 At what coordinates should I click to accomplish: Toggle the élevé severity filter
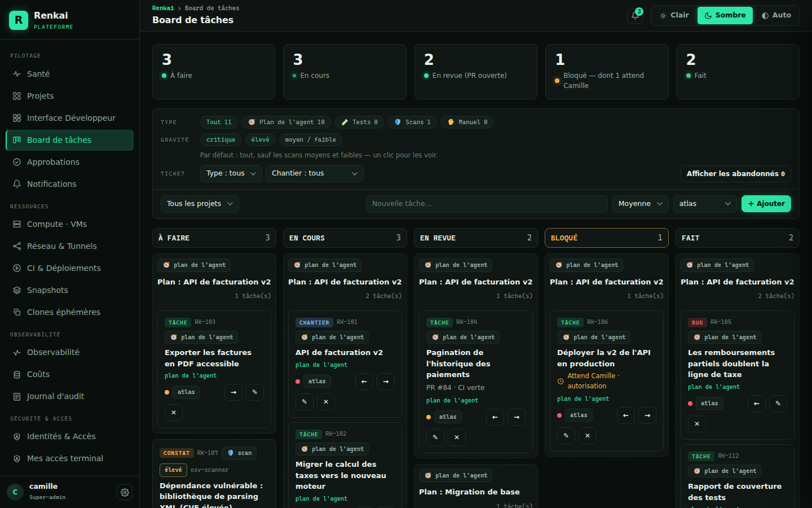(x=261, y=139)
